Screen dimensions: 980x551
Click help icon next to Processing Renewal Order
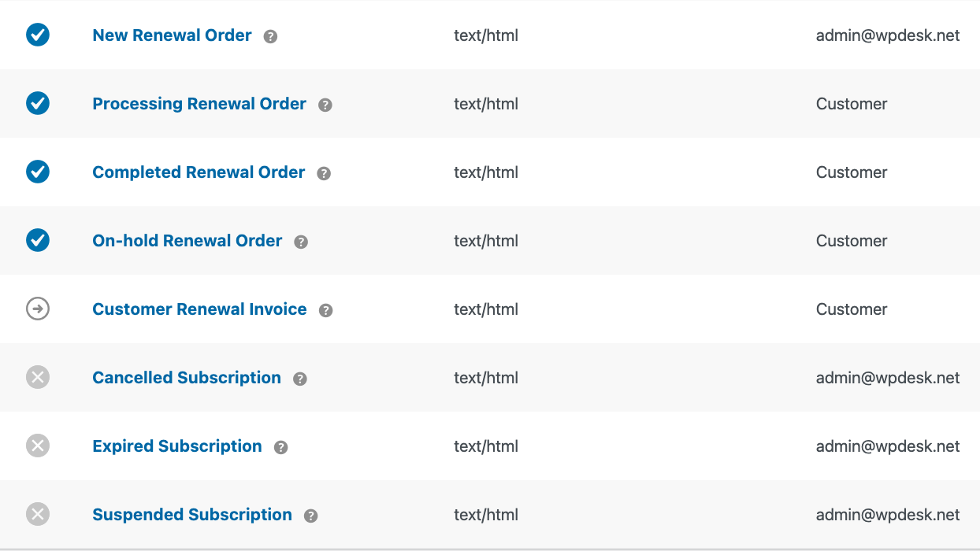(325, 105)
